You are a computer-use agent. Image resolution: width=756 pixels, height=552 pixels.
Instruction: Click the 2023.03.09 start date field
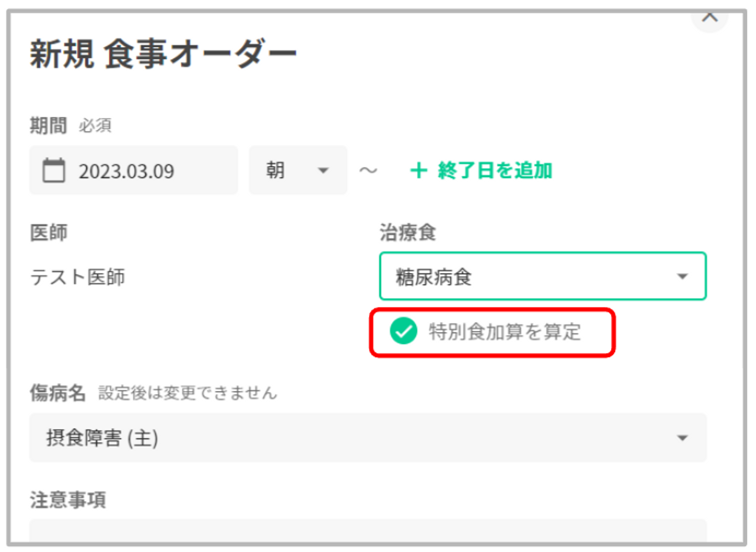(x=133, y=171)
